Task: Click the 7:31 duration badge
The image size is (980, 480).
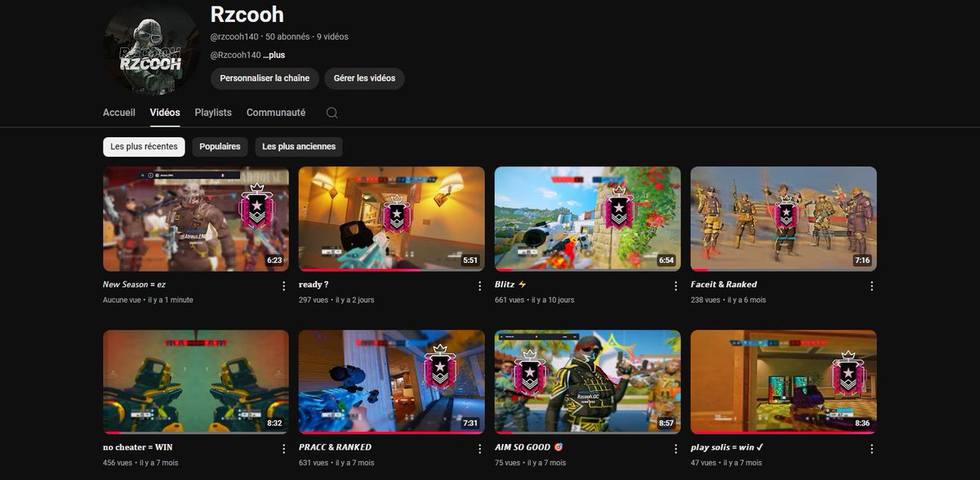Action: pos(470,424)
